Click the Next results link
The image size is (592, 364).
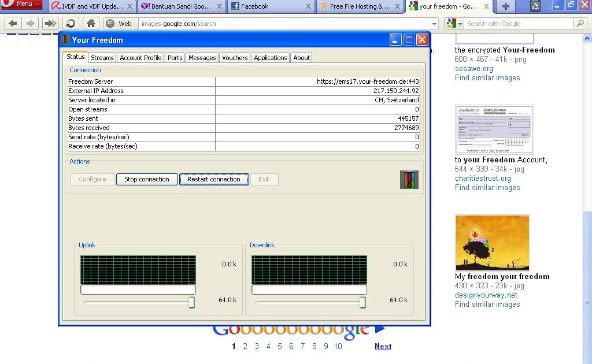[x=383, y=346]
